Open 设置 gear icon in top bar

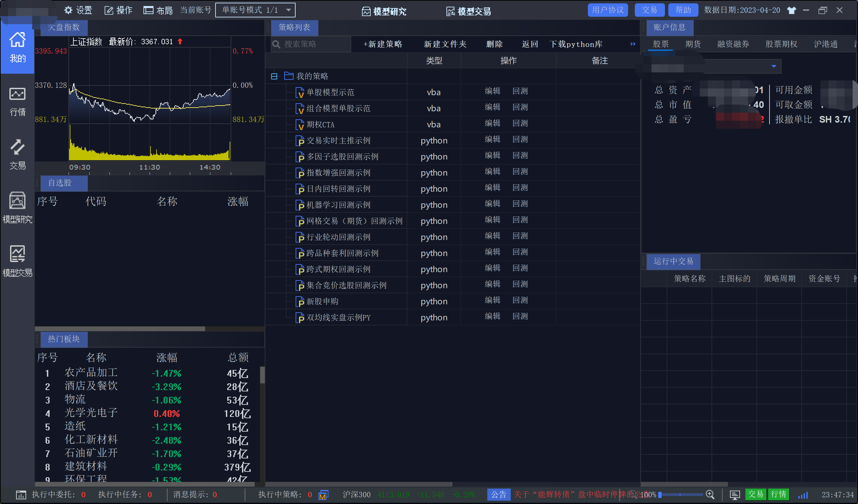tap(68, 10)
